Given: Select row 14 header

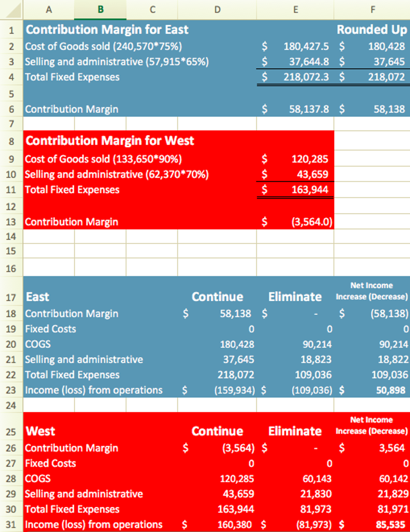Looking at the screenshot, I should coord(11,237).
